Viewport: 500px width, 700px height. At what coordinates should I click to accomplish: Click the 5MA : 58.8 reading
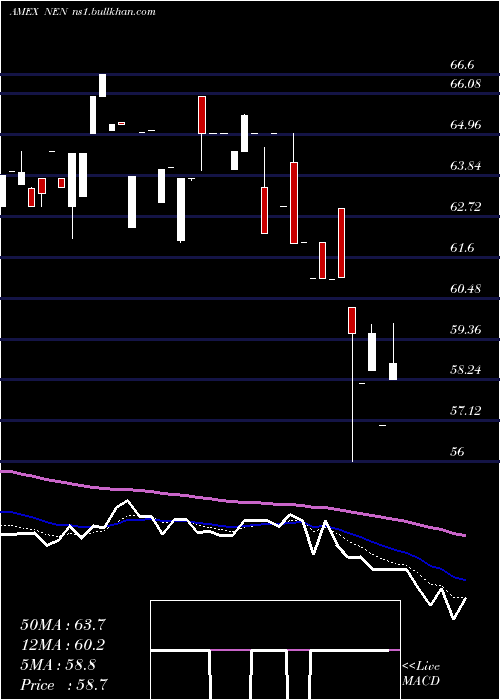[x=58, y=665]
